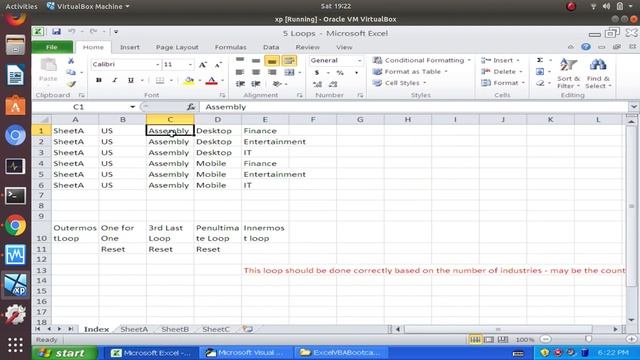This screenshot has height=360, width=640.
Task: Click the Cut scissors icon
Action: (x=71, y=61)
